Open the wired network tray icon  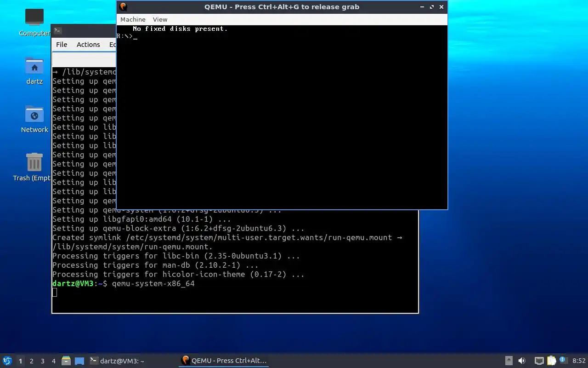point(539,361)
